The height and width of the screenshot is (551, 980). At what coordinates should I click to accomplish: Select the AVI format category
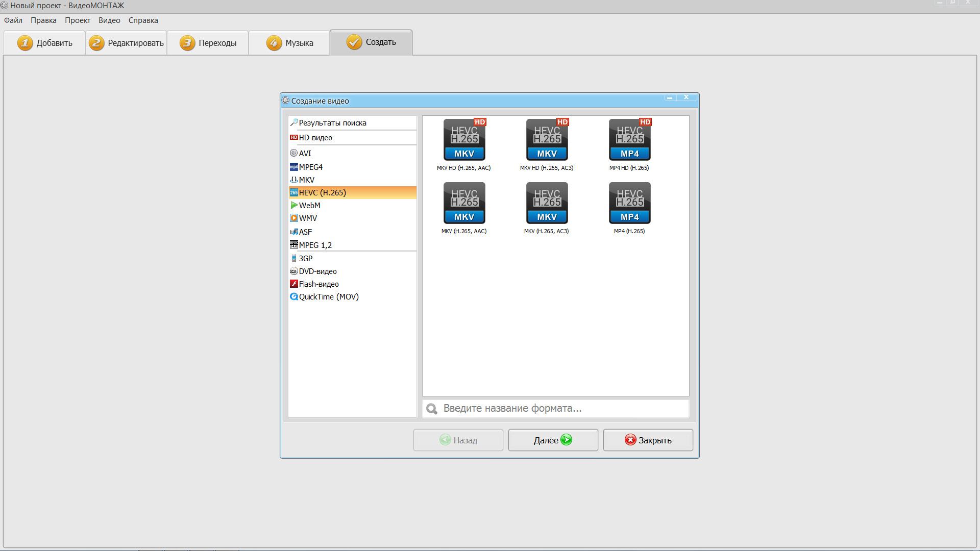(353, 153)
